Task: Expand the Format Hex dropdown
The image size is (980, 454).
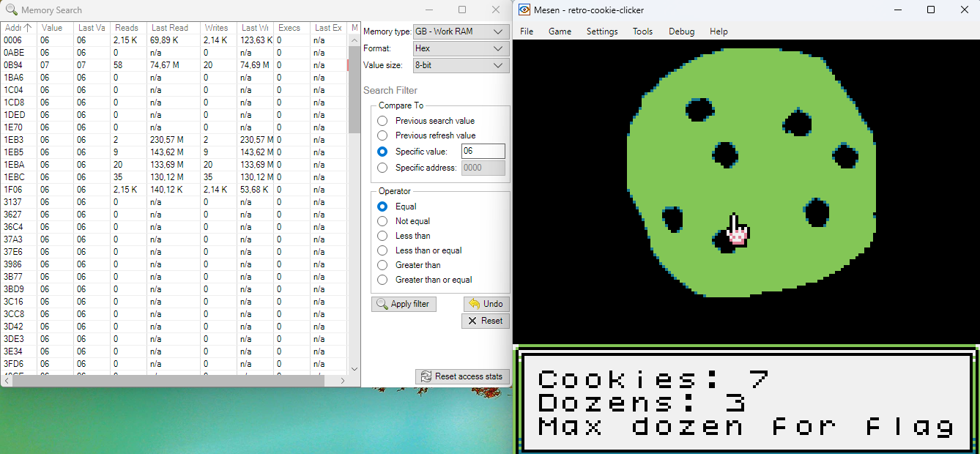Action: (461, 48)
